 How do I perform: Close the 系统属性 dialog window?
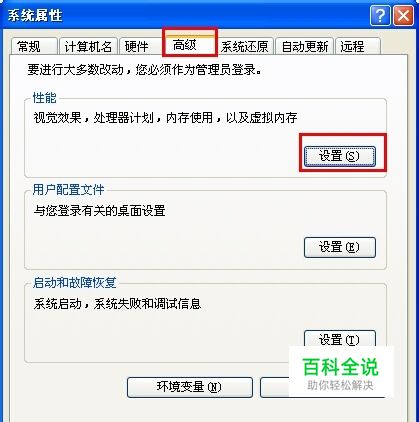point(403,15)
